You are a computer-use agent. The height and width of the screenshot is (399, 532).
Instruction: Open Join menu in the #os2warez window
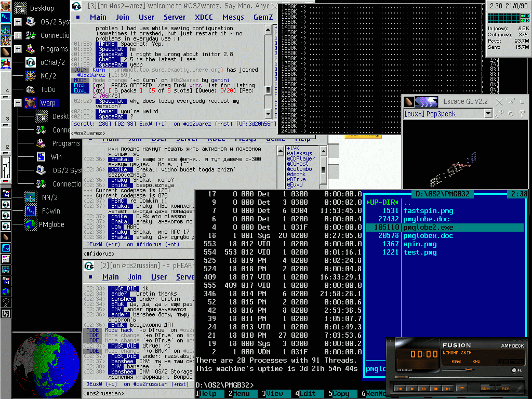click(122, 17)
